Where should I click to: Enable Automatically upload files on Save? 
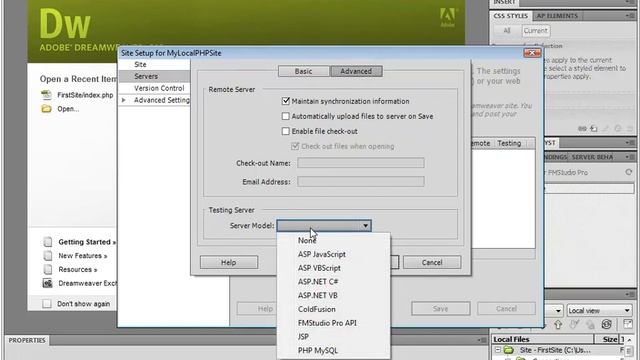[286, 116]
